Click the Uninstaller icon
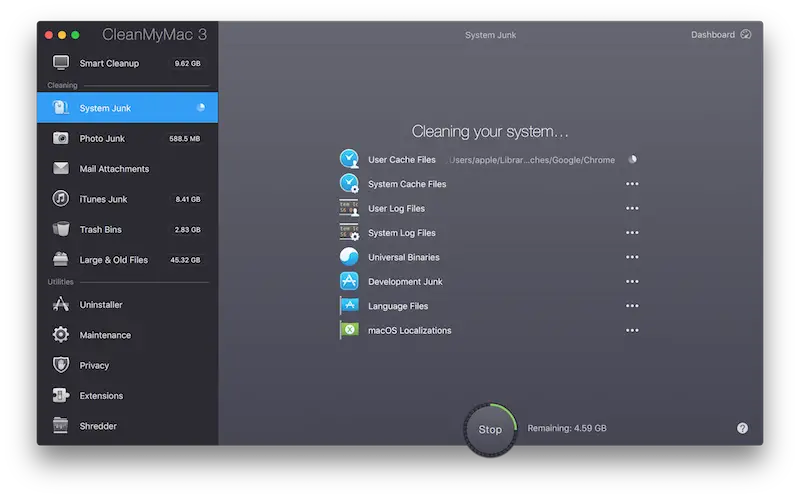Screen dimensions: 800x498 [x=61, y=304]
